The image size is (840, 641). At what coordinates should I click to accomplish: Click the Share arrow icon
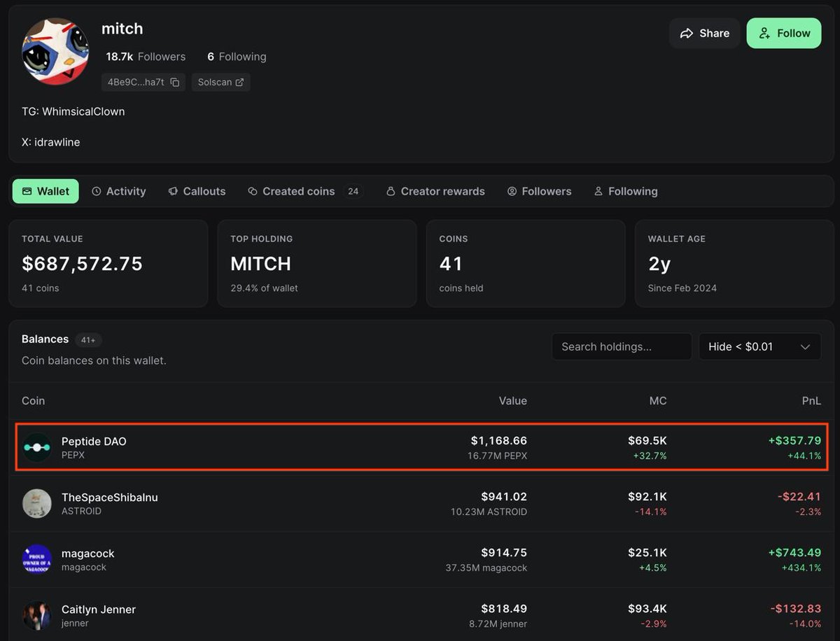pyautogui.click(x=687, y=34)
